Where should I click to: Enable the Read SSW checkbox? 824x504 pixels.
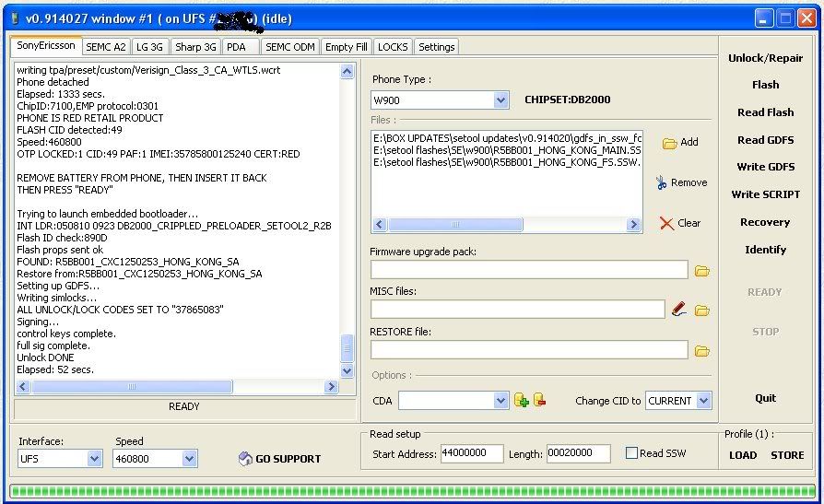tap(631, 453)
